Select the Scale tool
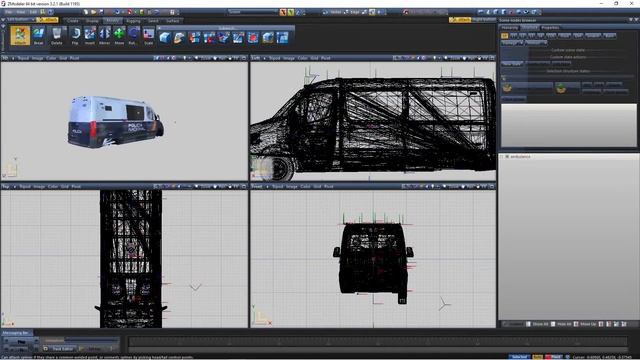640x360 pixels. (149, 35)
